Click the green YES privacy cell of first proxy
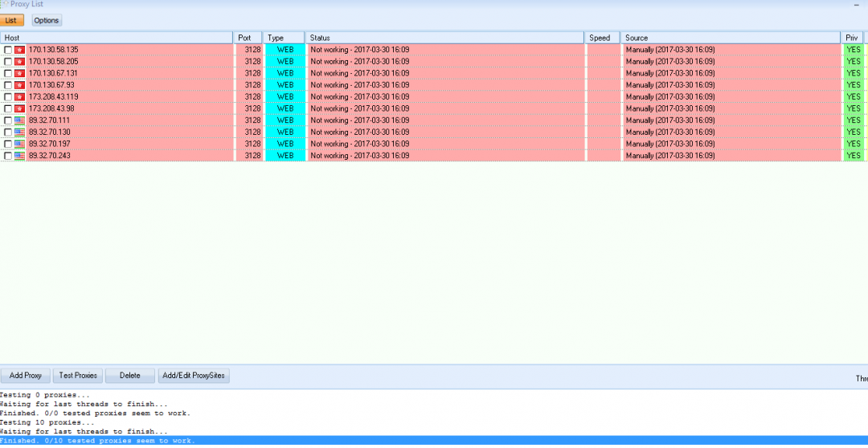 pos(853,50)
